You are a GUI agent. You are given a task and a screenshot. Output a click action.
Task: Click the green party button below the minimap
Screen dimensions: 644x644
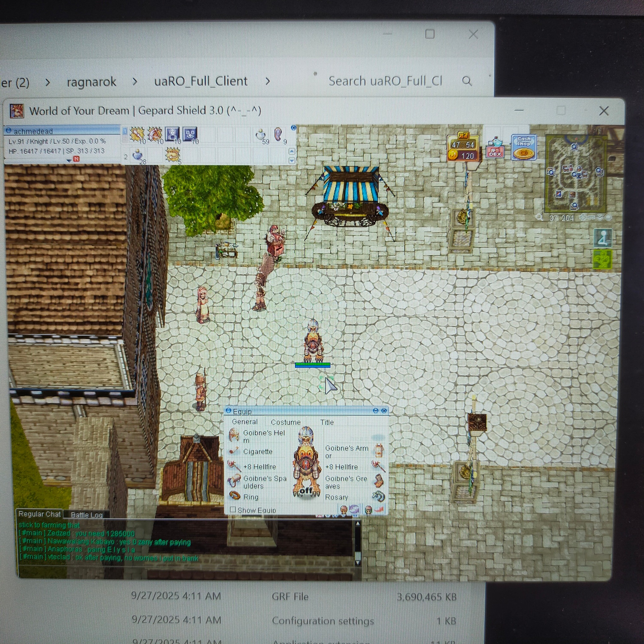coord(603,259)
